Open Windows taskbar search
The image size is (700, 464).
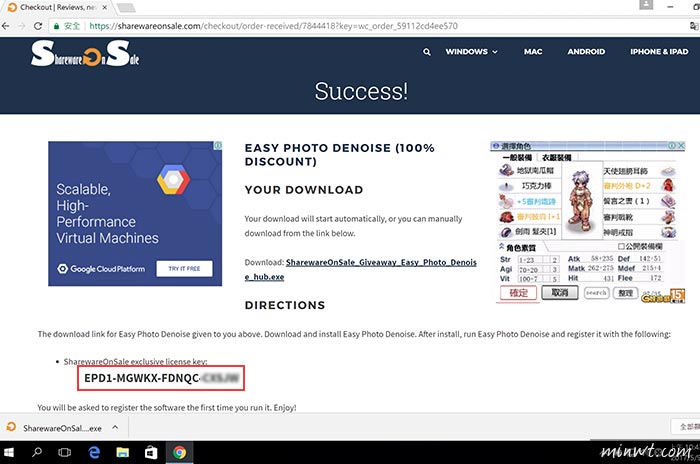coord(37,452)
